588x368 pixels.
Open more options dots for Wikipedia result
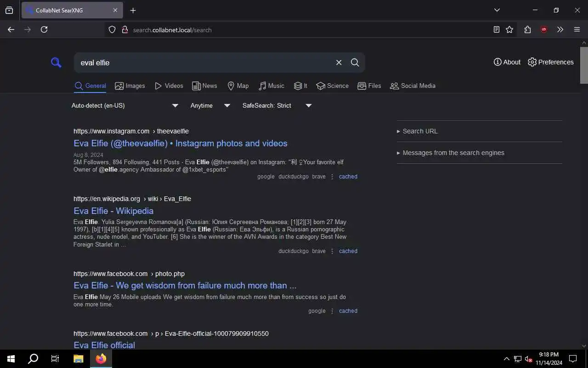(332, 251)
